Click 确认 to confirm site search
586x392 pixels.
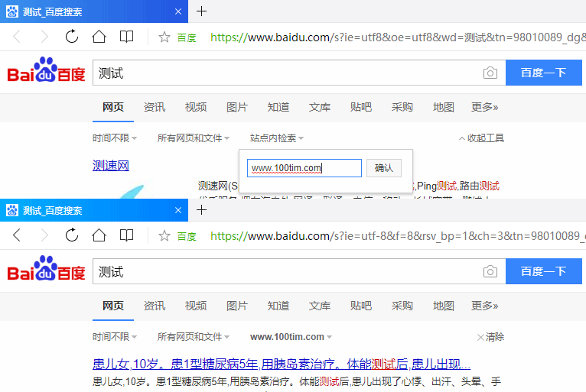tap(384, 168)
